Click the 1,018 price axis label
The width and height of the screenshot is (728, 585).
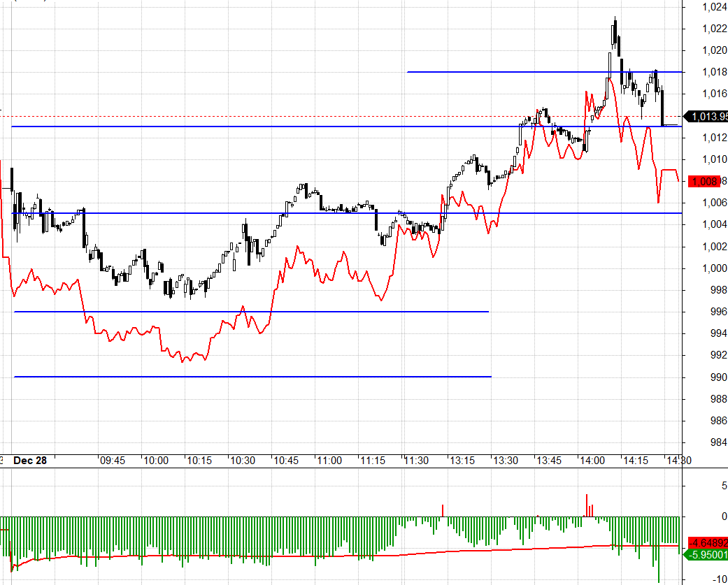coord(715,72)
